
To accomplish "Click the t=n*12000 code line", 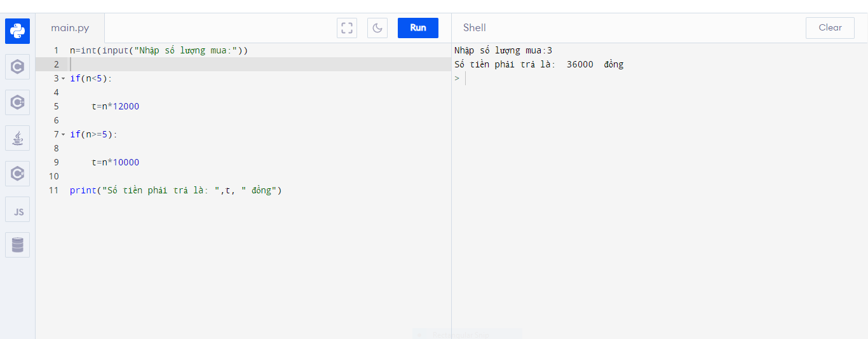I will click(115, 106).
